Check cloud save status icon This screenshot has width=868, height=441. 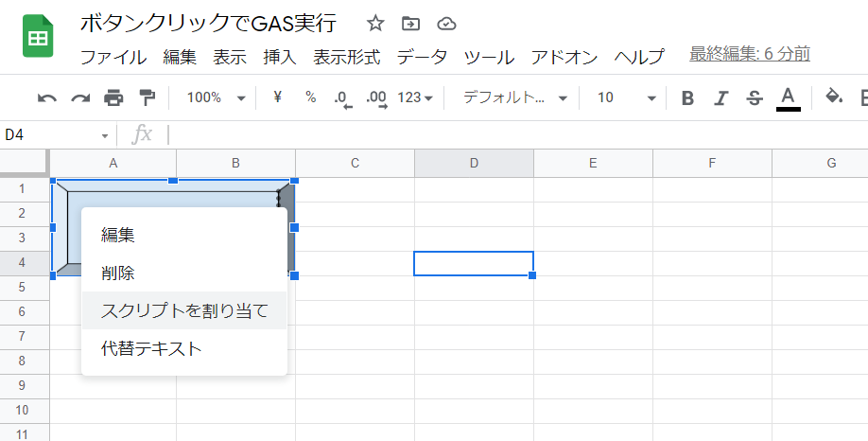point(446,24)
